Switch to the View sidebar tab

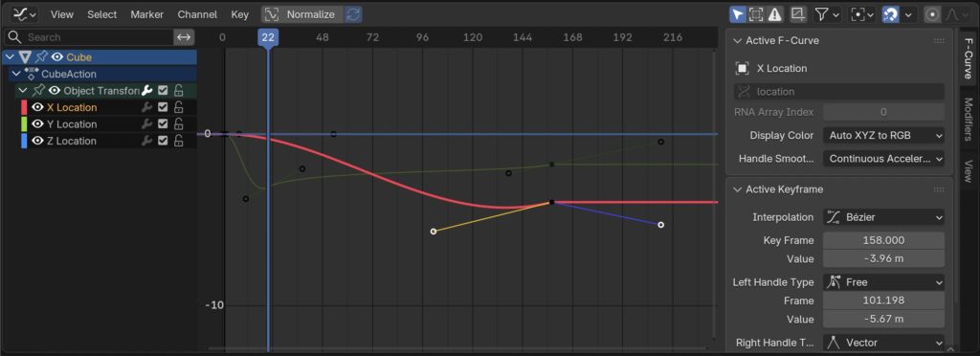coord(969,170)
